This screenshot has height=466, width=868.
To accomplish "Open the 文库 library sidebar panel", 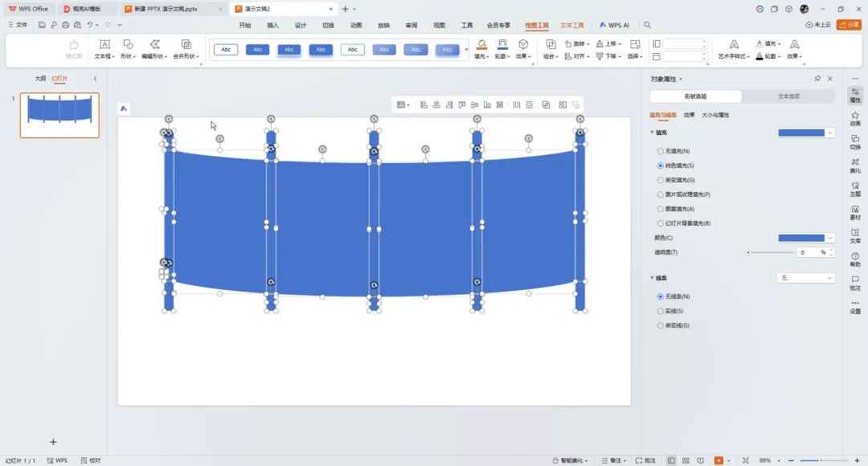I will click(855, 236).
